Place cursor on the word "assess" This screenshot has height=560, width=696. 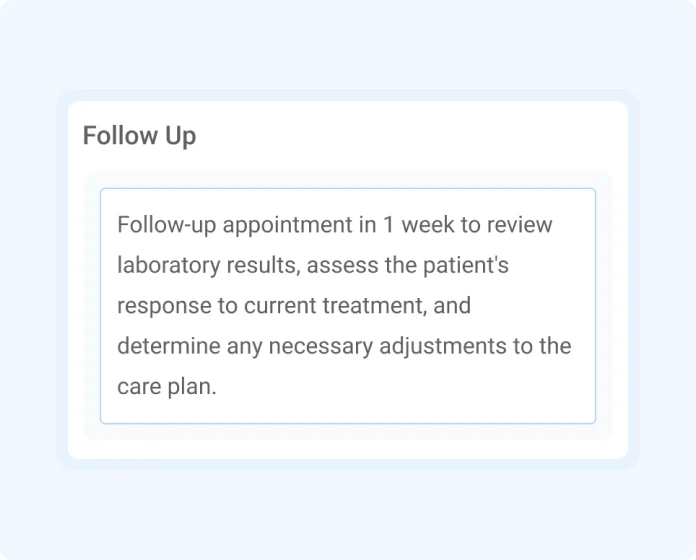point(342,265)
